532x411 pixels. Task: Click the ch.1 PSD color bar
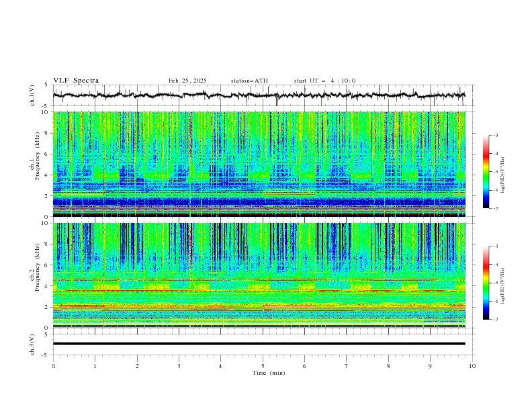pos(486,172)
